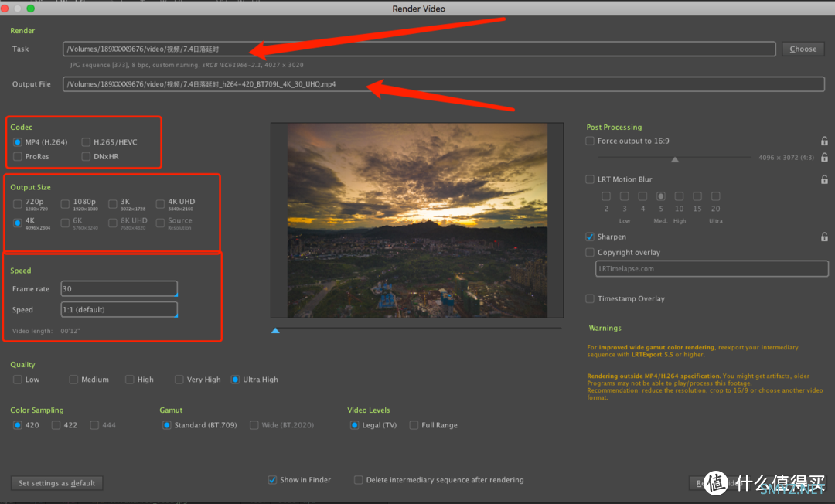This screenshot has width=835, height=504.
Task: Click the Task path input field
Action: pyautogui.click(x=419, y=49)
